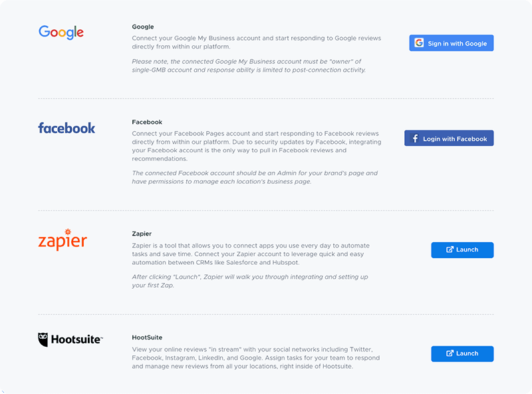The width and height of the screenshot is (532, 394).
Task: Click the Zapier first Zap italic note
Action: point(250,282)
